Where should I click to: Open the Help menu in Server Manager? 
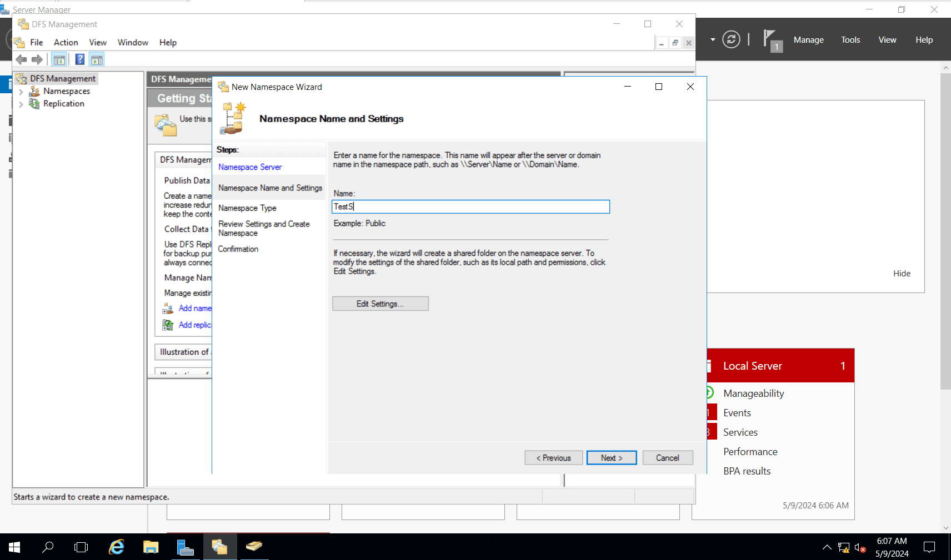[x=924, y=40]
